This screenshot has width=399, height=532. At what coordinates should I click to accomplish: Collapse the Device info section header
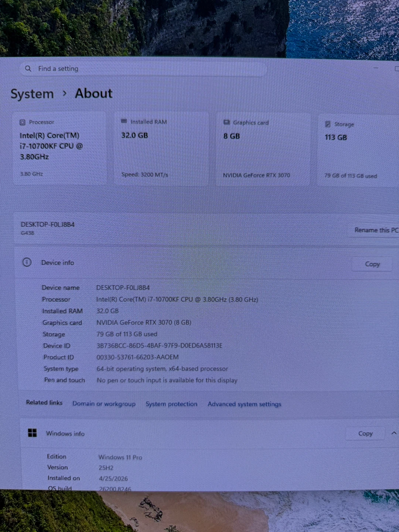pos(206,263)
